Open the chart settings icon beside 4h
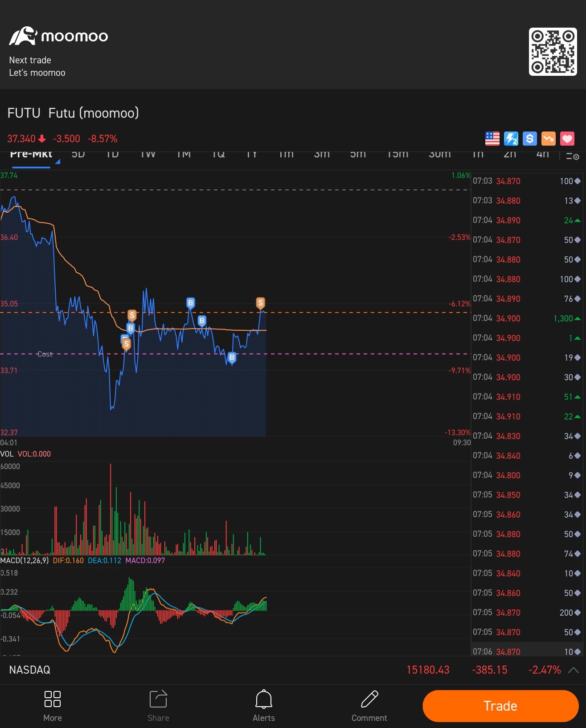586x728 pixels. (573, 156)
